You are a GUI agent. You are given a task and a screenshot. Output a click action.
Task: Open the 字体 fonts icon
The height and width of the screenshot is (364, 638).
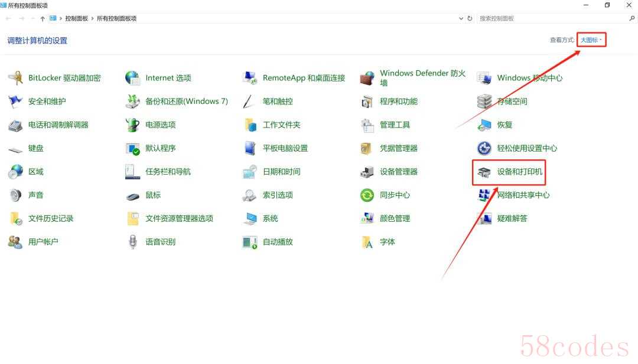(x=367, y=242)
